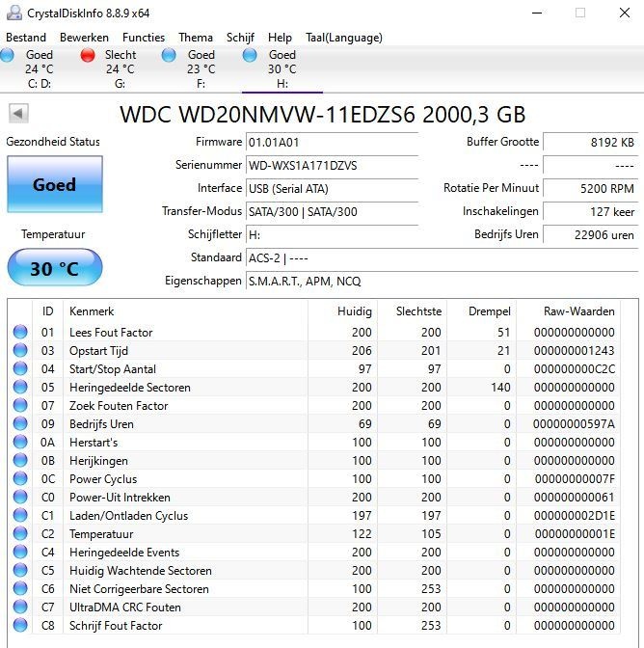Open the Bestand menu
This screenshot has height=648, width=644.
click(26, 38)
